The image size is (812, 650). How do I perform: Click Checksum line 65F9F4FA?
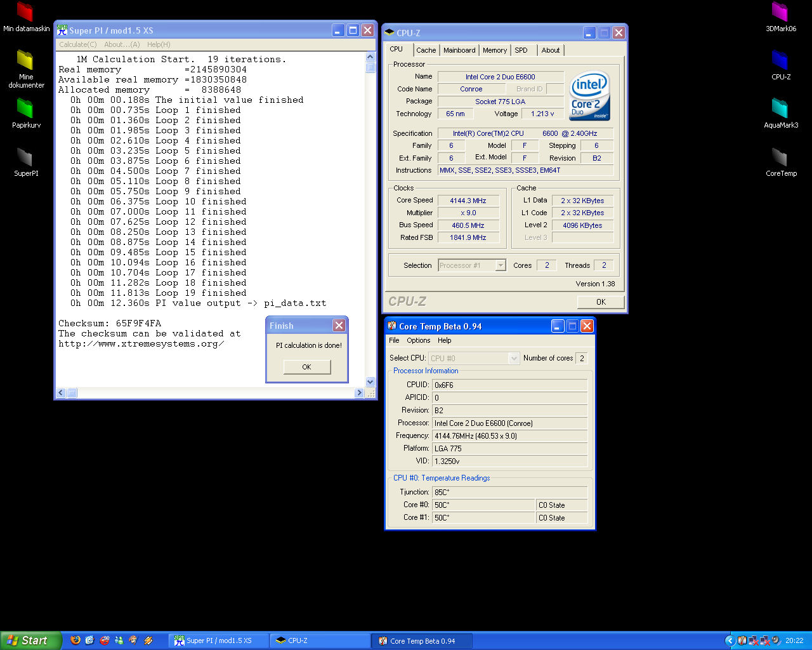coord(110,323)
